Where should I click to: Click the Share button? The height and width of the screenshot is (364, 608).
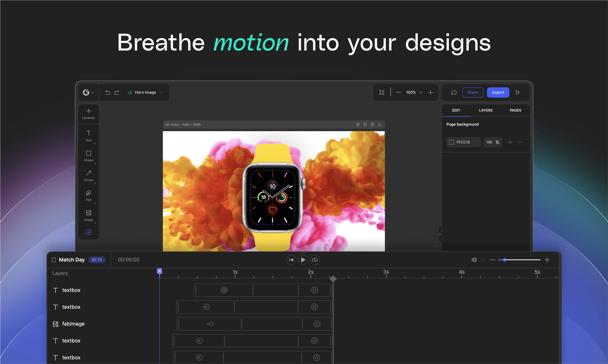coord(472,92)
